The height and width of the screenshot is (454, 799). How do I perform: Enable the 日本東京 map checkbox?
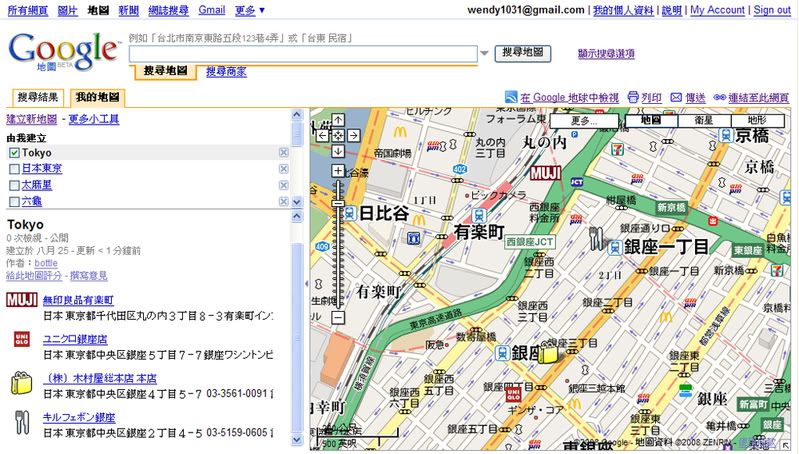14,169
